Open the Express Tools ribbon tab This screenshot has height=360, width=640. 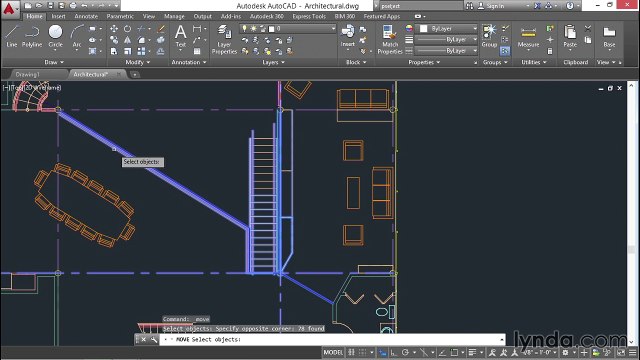tap(309, 16)
